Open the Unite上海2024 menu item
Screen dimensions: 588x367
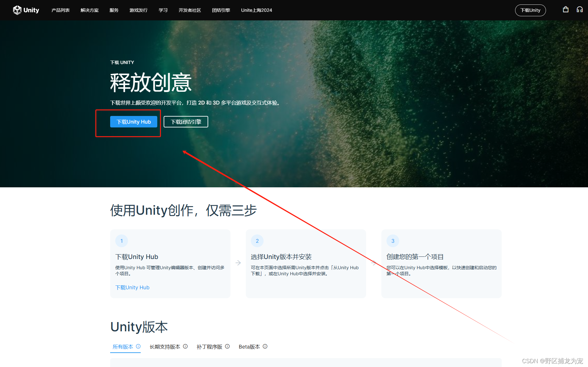[x=257, y=10]
